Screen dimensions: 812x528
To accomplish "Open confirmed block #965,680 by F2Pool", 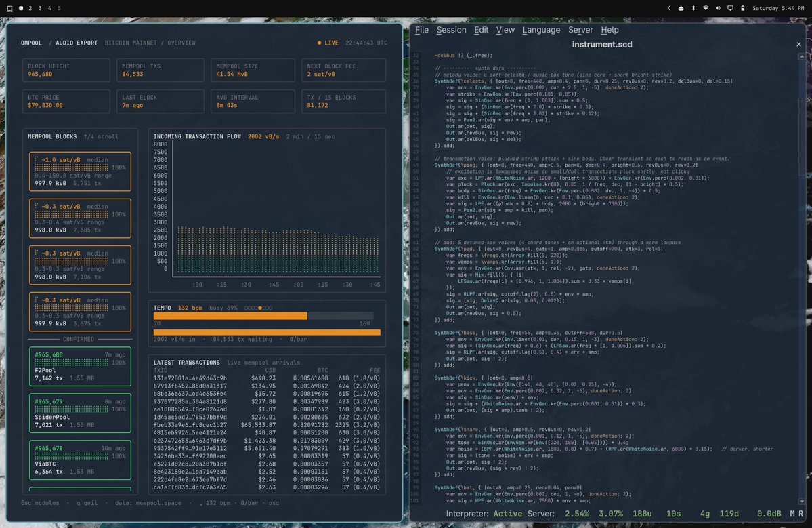I will tap(81, 366).
